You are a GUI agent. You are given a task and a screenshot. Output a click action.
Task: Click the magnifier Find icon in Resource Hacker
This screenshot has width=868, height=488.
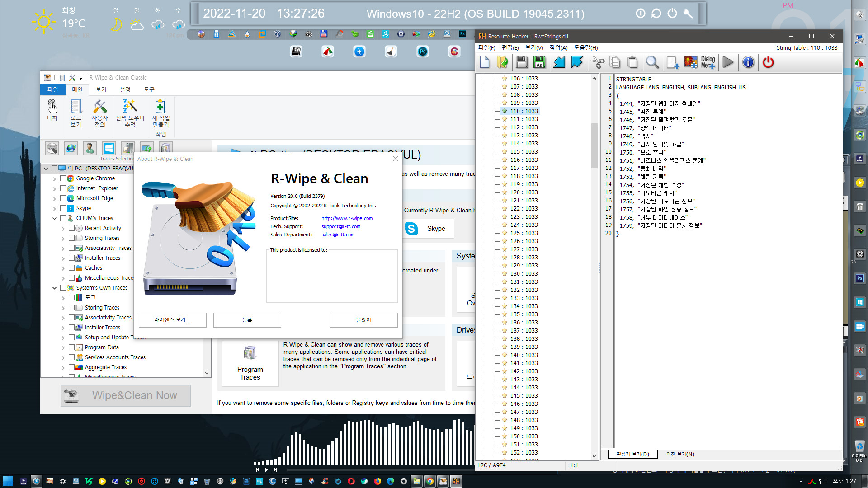(652, 62)
